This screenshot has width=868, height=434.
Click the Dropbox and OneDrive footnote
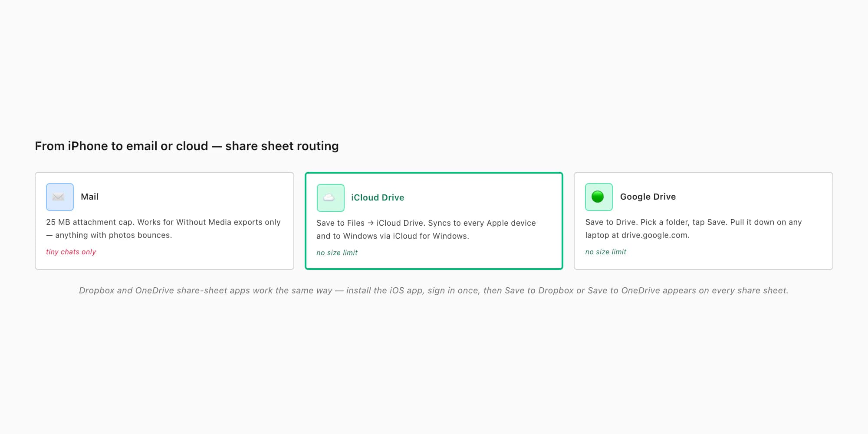(434, 290)
